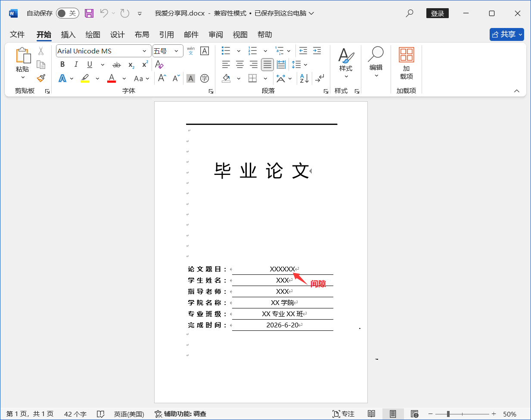531x420 pixels.
Task: Apply red font color swatch
Action: click(x=112, y=78)
